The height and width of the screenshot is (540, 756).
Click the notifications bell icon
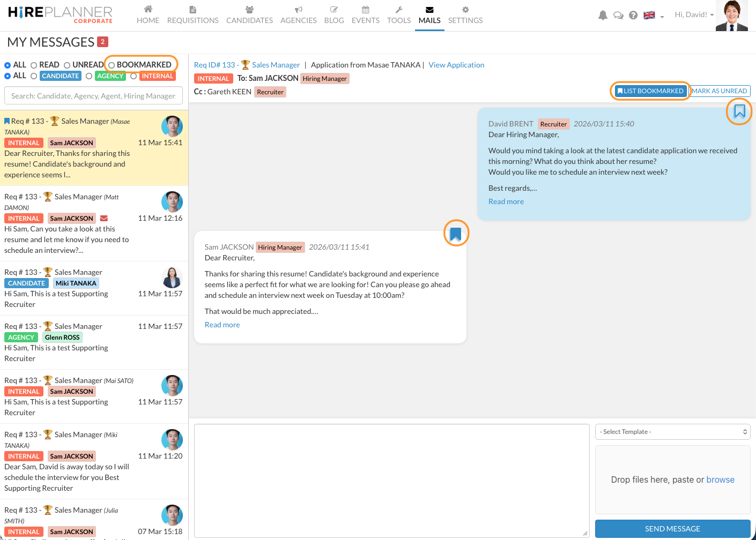(603, 16)
